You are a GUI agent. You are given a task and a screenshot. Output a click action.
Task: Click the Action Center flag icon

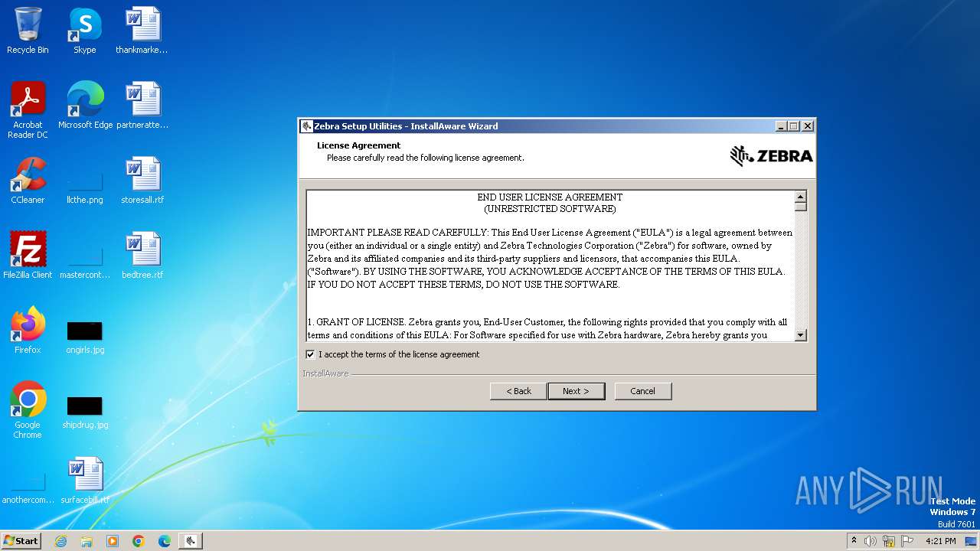click(x=907, y=541)
